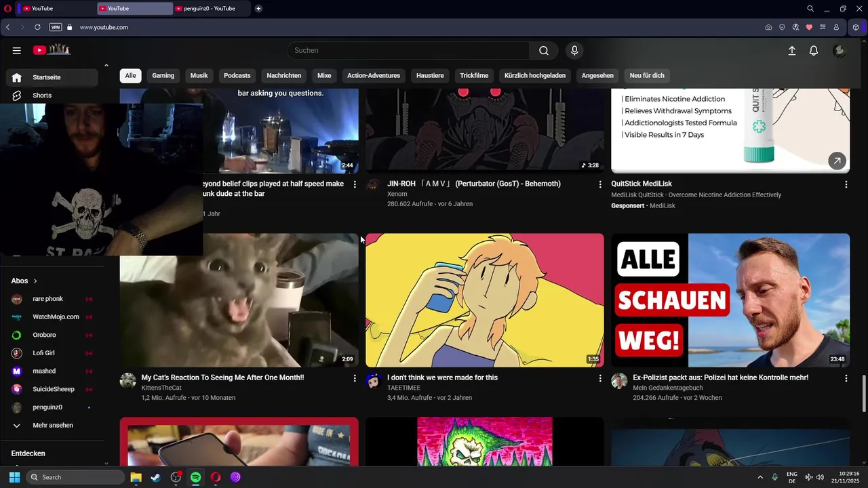Viewport: 868px width, 488px height.
Task: Click the ad's external link arrow icon
Action: [x=837, y=161]
